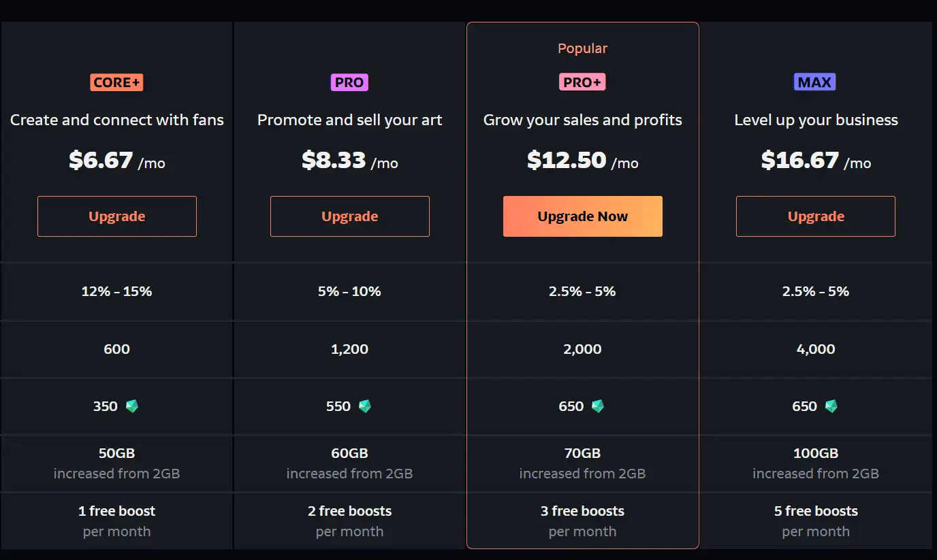Click the gem icon in MAX column
Screen dimensions: 937x560
831,406
